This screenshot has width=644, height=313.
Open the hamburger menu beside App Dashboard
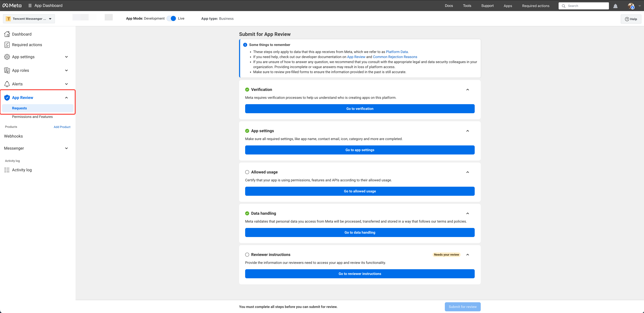pos(30,6)
